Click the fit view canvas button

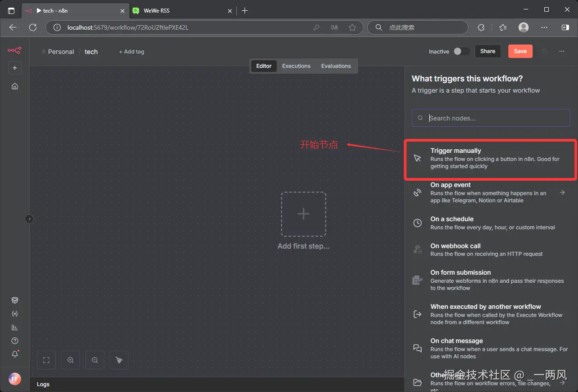tap(46, 360)
